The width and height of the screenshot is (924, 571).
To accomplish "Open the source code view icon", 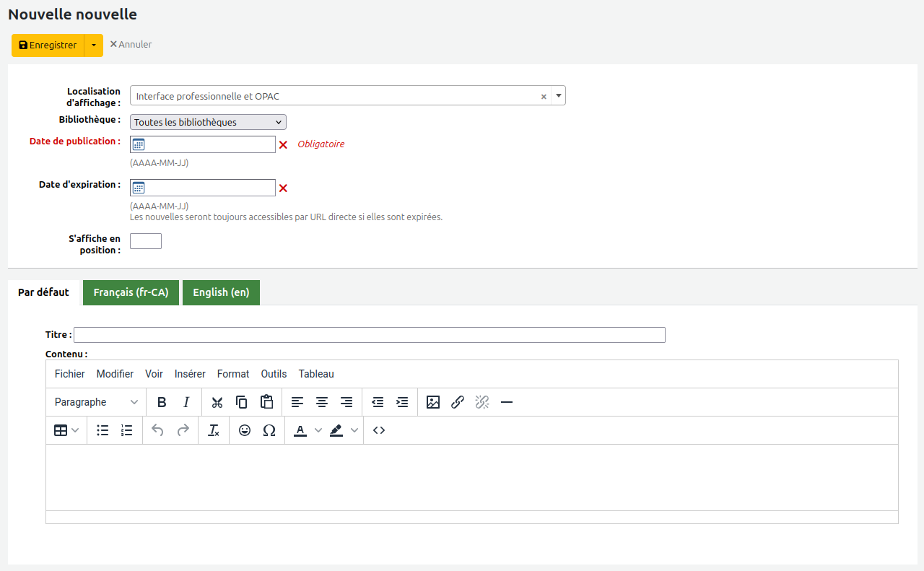I will [379, 430].
